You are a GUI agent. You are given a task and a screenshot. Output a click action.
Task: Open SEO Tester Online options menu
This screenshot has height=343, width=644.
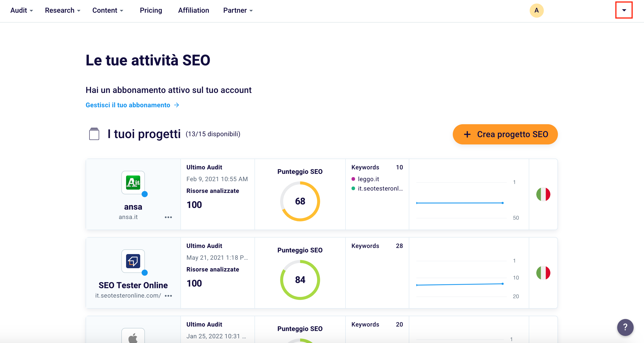click(x=168, y=296)
